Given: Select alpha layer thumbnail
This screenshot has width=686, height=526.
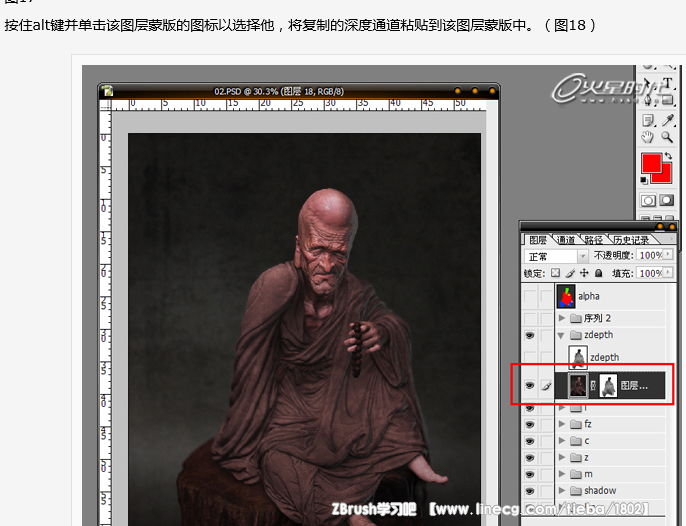Looking at the screenshot, I should [566, 296].
